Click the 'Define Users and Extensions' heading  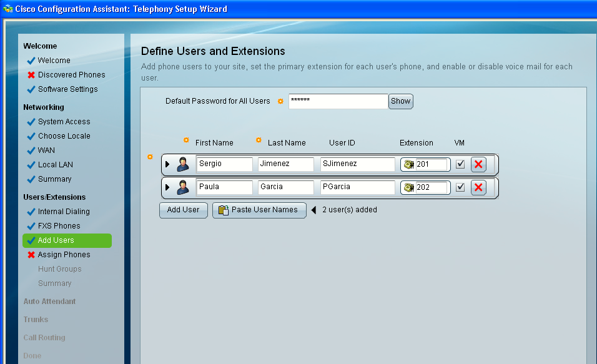(213, 51)
